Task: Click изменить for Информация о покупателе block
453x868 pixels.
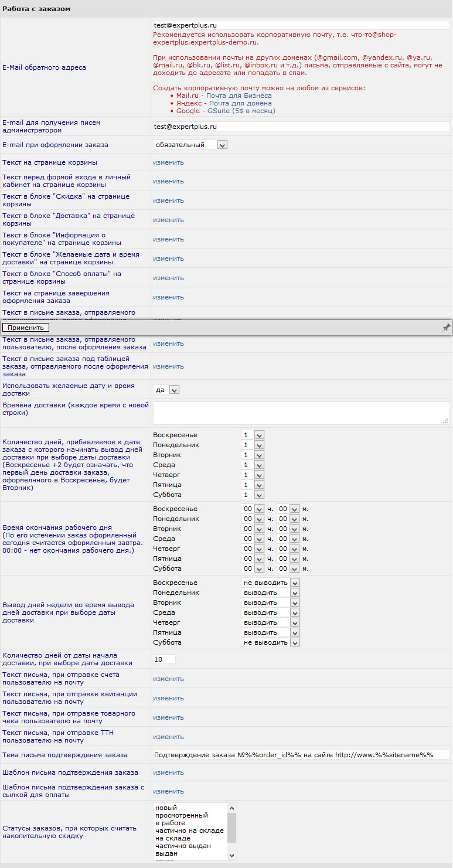Action: point(168,239)
